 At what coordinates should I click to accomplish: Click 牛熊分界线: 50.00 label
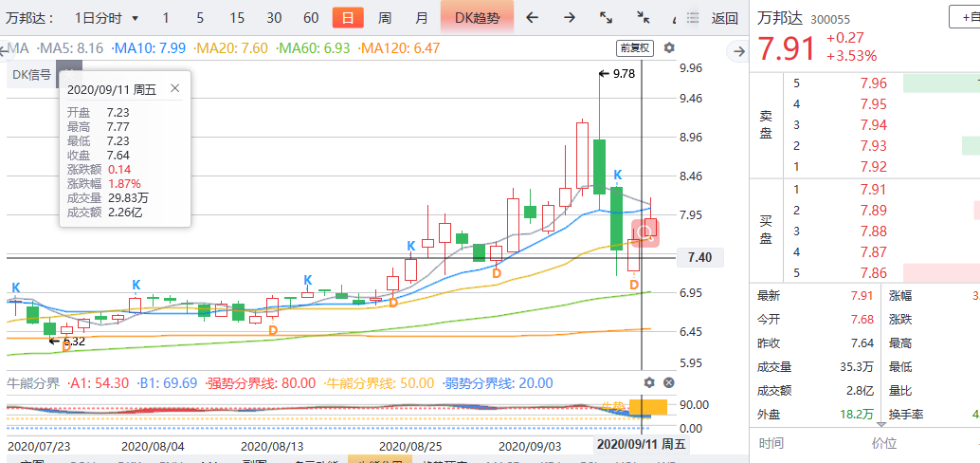378,383
